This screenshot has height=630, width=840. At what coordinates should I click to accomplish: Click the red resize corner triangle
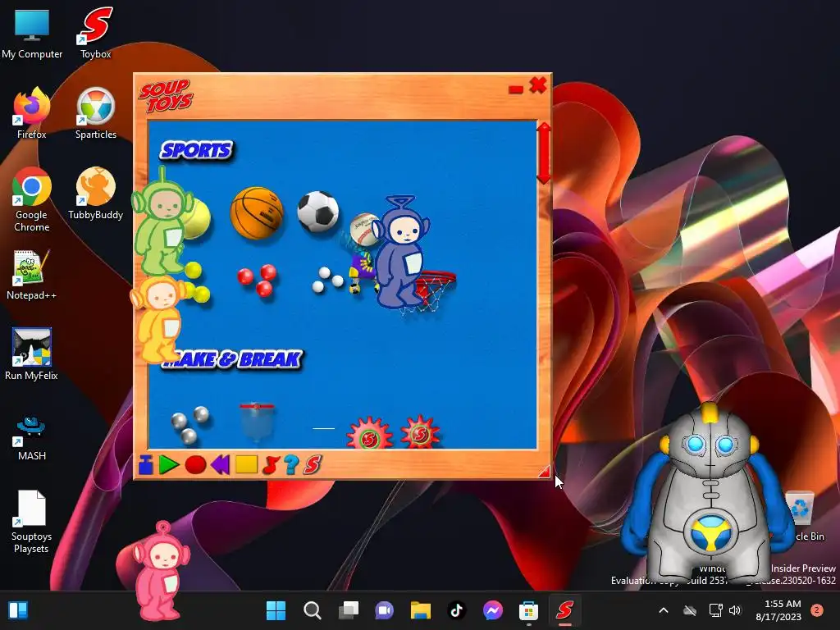(545, 471)
